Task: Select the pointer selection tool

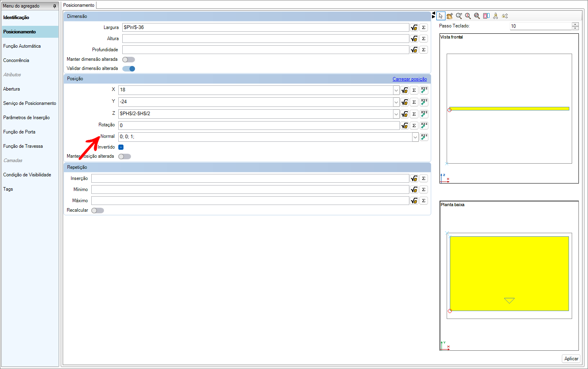Action: tap(441, 16)
